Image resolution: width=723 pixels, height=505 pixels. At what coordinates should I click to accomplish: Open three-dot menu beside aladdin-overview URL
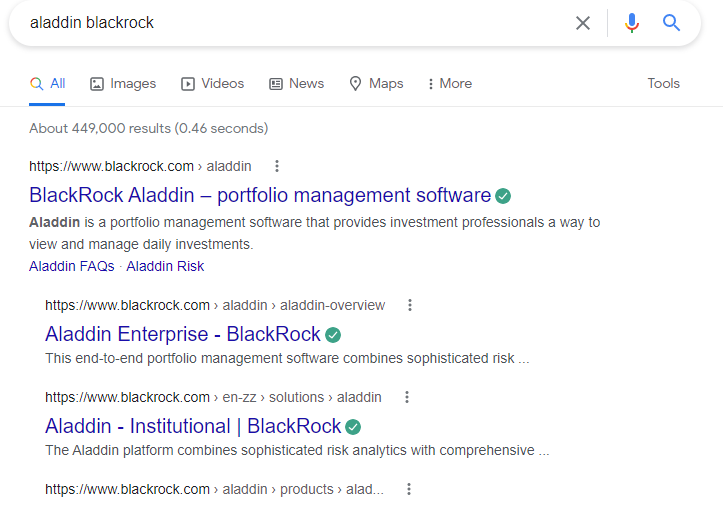[x=409, y=305]
